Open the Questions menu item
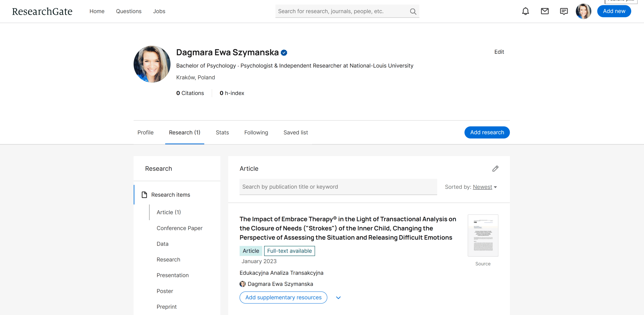 (x=129, y=11)
